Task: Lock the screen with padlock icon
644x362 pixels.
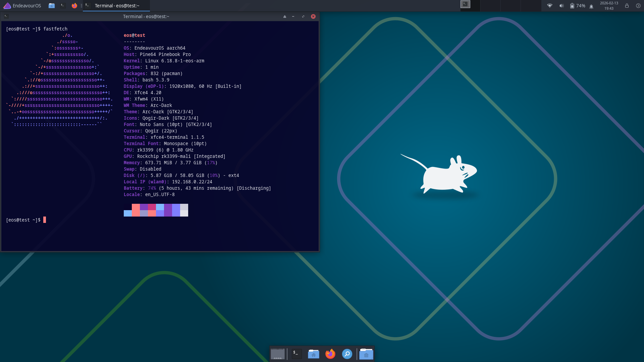Action: pyautogui.click(x=627, y=6)
